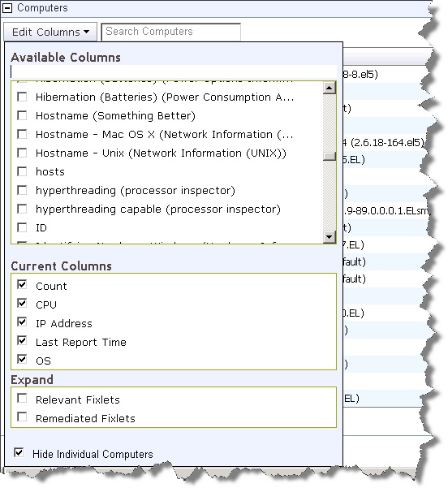Viewport: 448px width, 488px height.
Task: Click the Available Columns scrollbar thumb
Action: pyautogui.click(x=330, y=156)
